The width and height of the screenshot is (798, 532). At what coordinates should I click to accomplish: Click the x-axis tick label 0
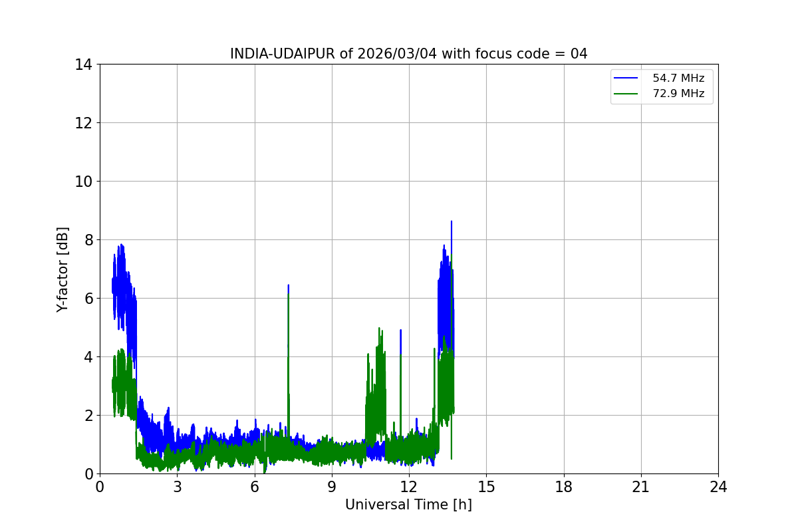click(100, 487)
